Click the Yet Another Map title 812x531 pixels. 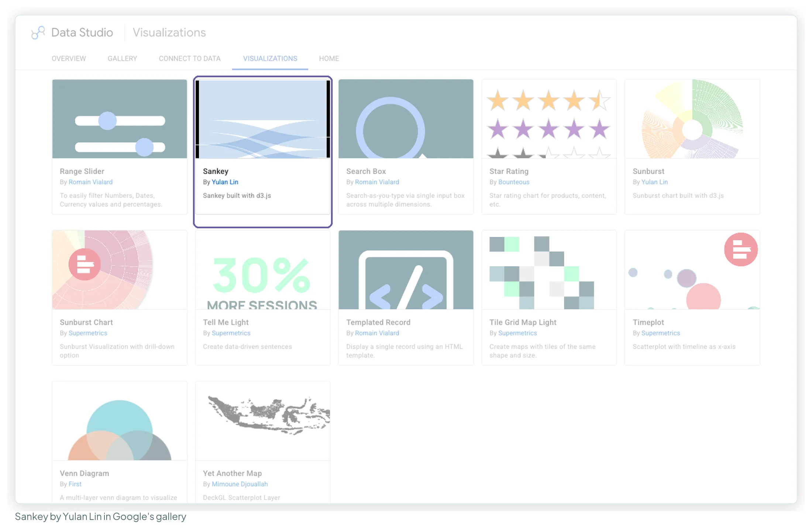pos(233,473)
